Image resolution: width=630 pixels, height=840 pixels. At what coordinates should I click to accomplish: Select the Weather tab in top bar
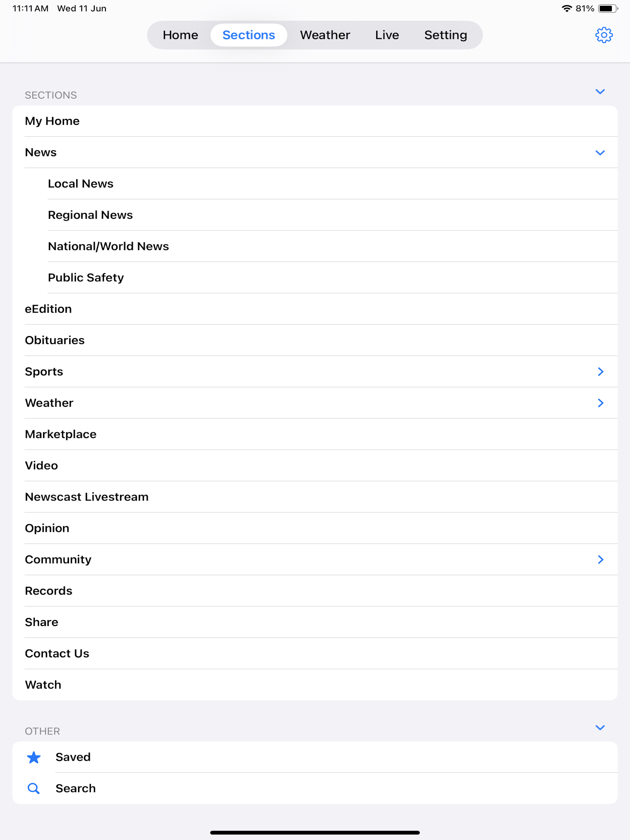pyautogui.click(x=325, y=35)
